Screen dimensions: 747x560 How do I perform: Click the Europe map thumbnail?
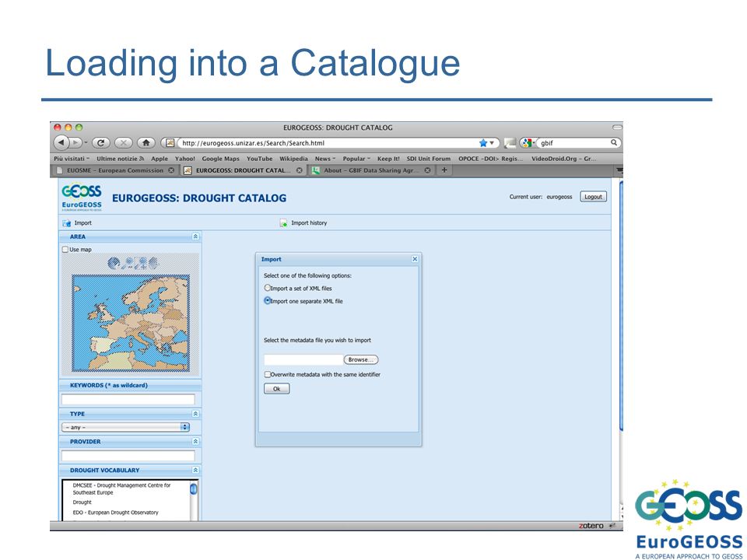[131, 323]
